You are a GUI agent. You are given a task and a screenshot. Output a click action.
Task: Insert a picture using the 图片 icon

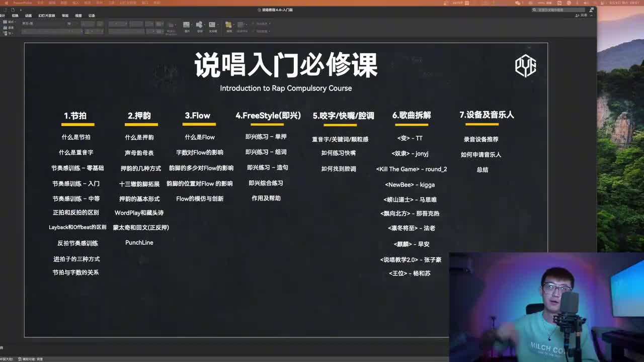[x=187, y=25]
